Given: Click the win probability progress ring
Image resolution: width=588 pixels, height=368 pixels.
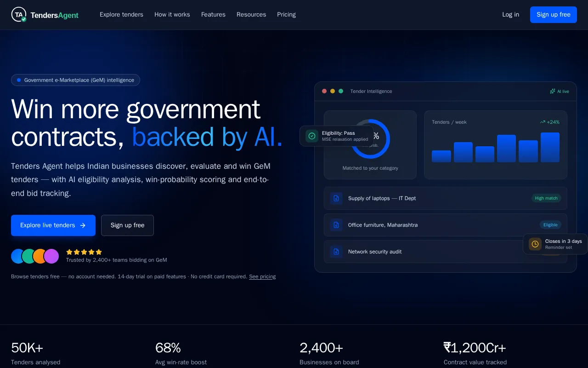Looking at the screenshot, I should point(370,139).
